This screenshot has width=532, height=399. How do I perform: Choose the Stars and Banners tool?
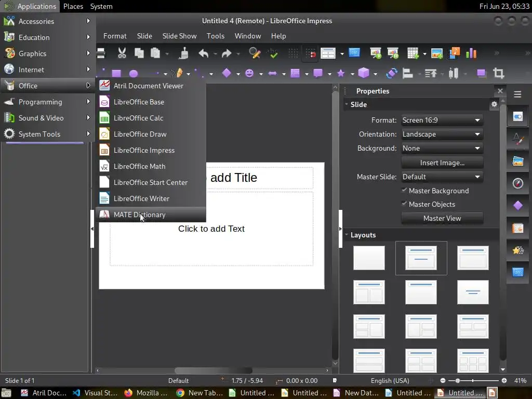(x=341, y=73)
